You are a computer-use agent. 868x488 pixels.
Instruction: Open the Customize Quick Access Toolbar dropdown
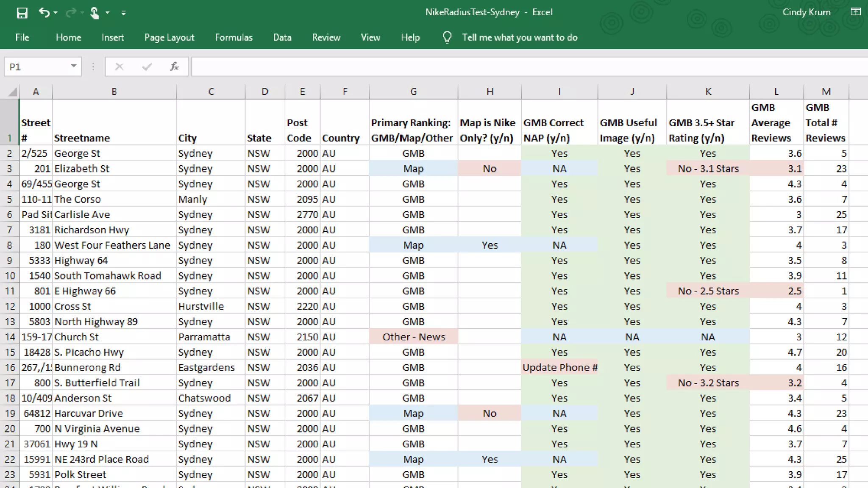[x=123, y=13]
